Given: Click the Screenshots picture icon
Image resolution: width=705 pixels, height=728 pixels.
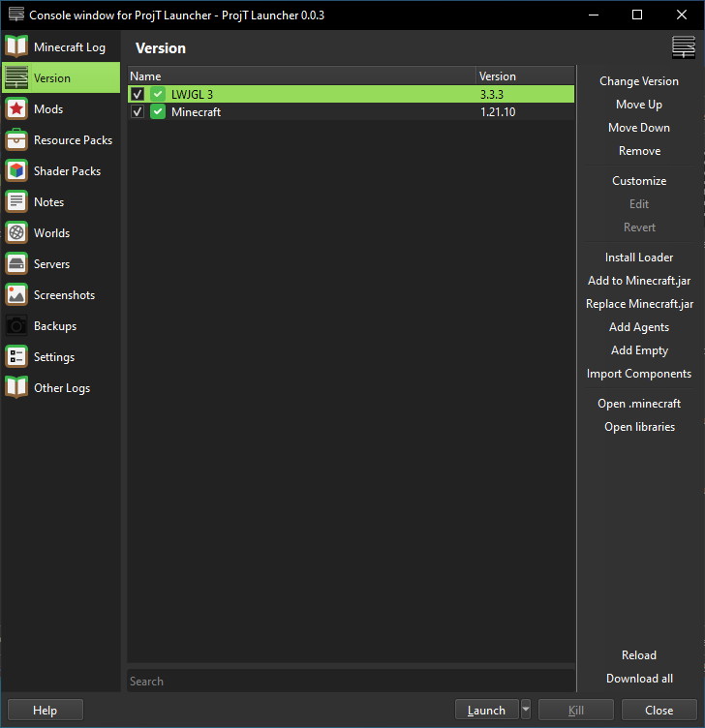Looking at the screenshot, I should click(x=16, y=295).
